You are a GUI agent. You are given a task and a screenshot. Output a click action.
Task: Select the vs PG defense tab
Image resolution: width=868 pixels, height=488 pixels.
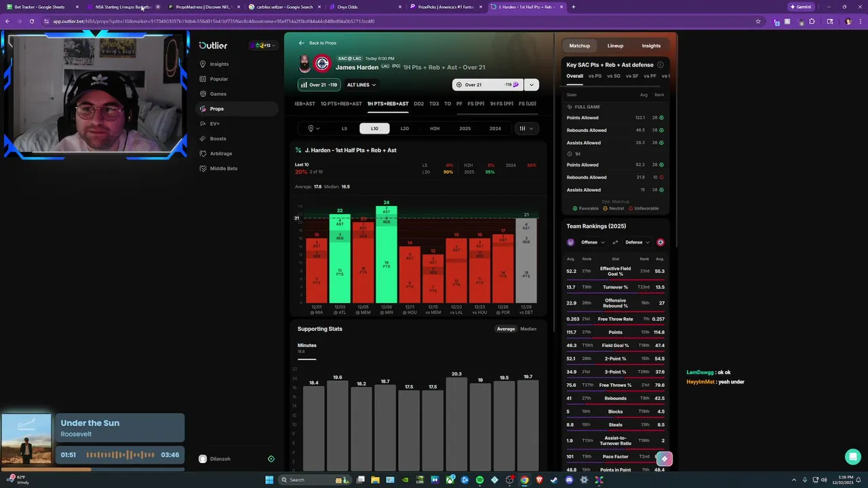point(595,76)
